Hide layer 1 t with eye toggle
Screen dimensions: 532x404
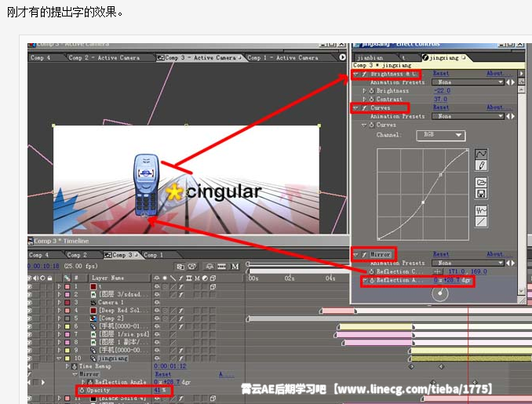pos(30,287)
